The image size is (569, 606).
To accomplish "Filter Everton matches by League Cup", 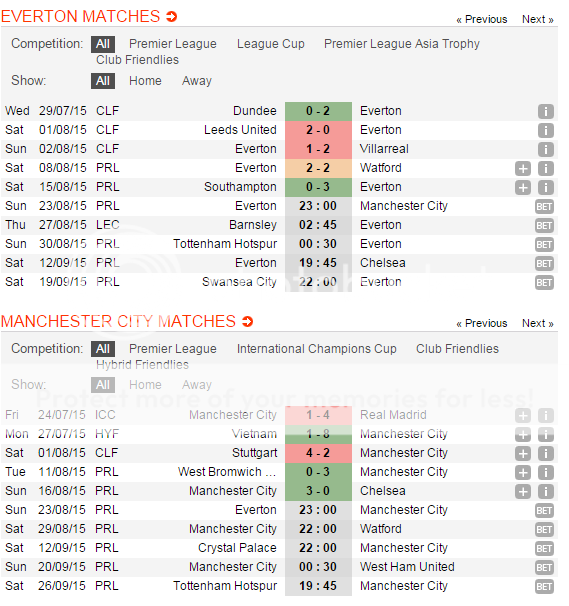I will tap(271, 44).
